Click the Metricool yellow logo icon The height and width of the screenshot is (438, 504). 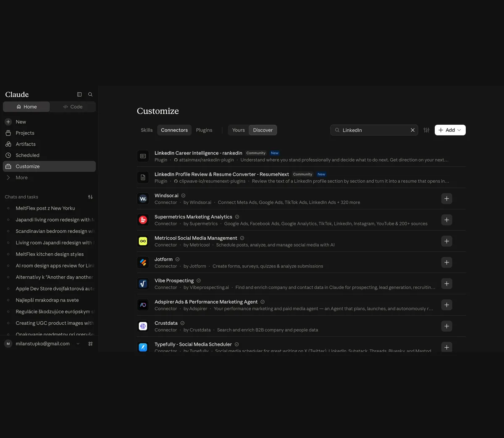[x=143, y=241]
